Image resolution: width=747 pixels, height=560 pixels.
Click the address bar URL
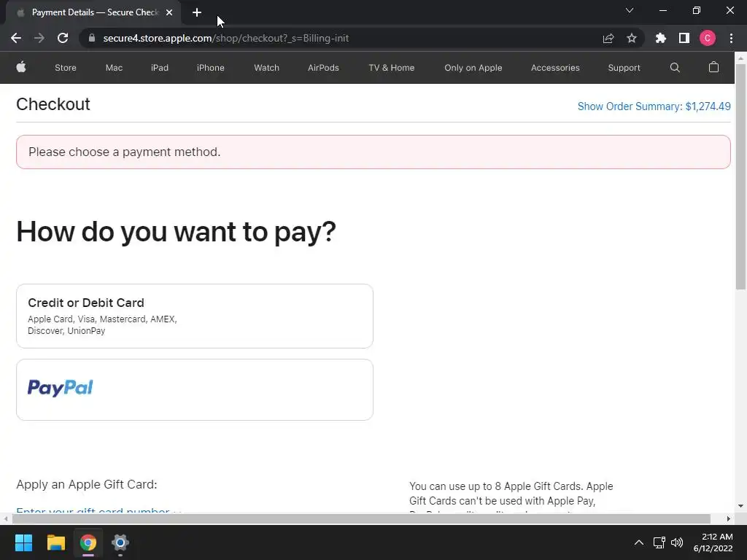(226, 38)
